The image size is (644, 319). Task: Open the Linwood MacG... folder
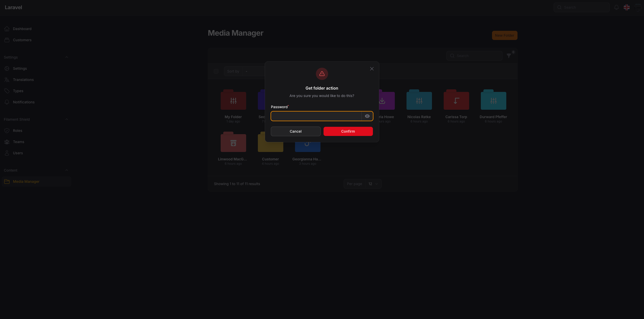point(233,142)
